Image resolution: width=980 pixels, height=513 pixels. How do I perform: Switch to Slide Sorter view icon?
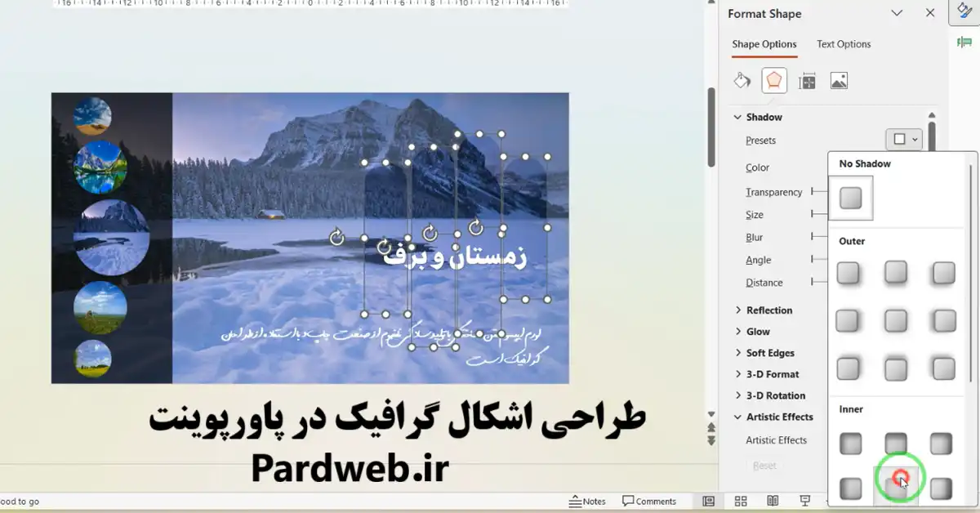tap(740, 500)
